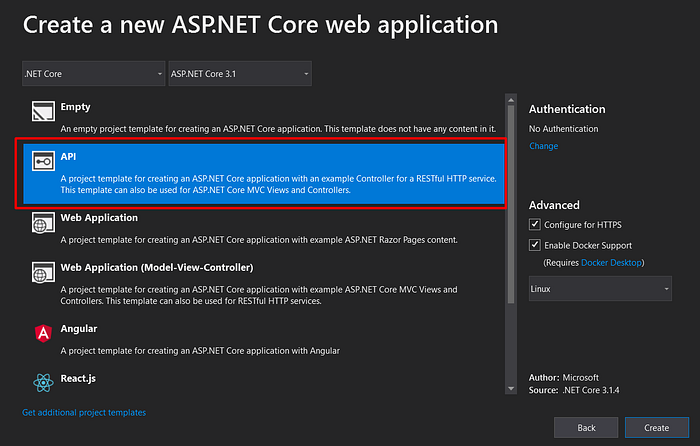Click Get additional project templates link
This screenshot has width=700, height=446.
84,413
